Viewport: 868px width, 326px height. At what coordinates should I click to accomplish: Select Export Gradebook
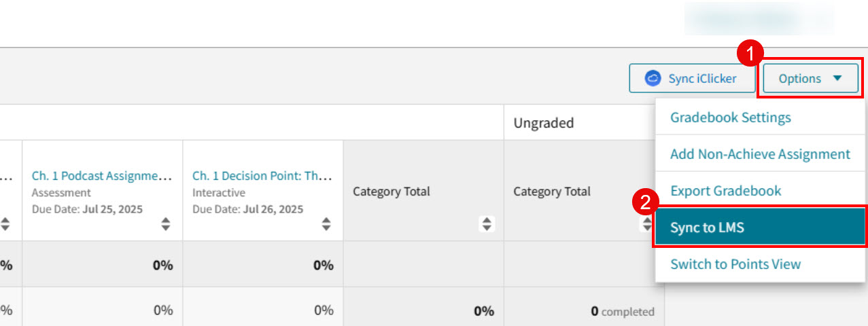pyautogui.click(x=726, y=191)
